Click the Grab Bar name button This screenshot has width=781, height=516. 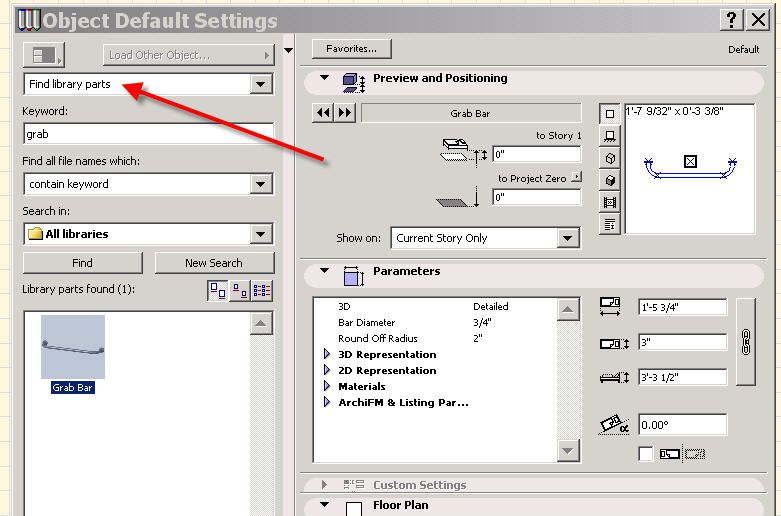pyautogui.click(x=471, y=114)
